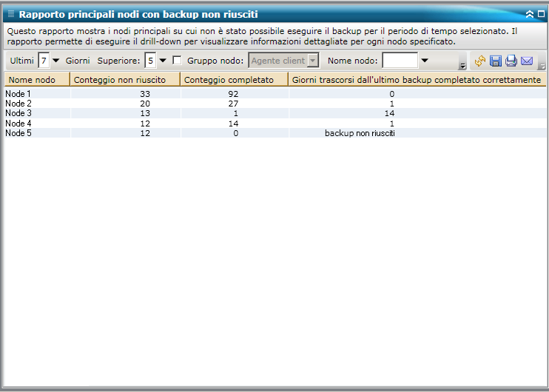Save the report with floppy disk icon

(496, 61)
